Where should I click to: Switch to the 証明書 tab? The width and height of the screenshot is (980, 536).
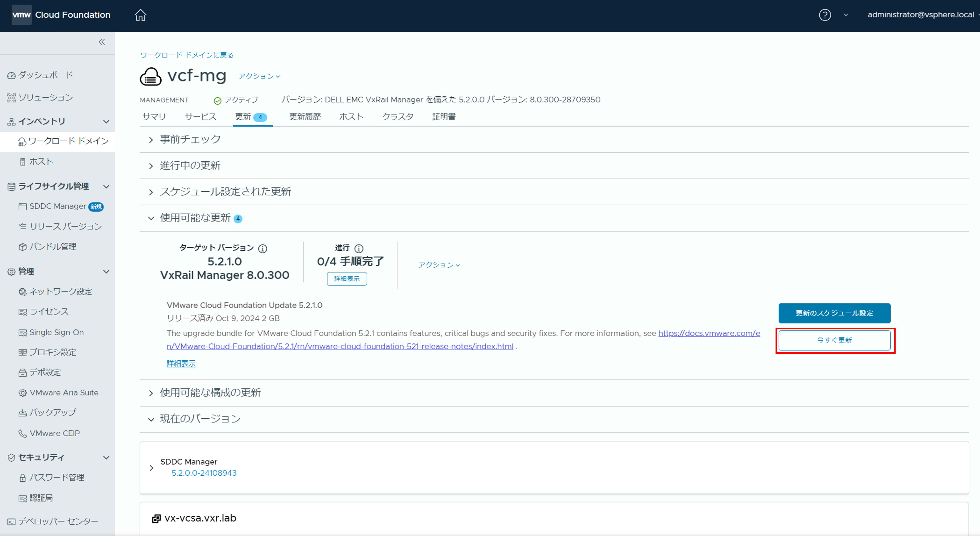444,117
